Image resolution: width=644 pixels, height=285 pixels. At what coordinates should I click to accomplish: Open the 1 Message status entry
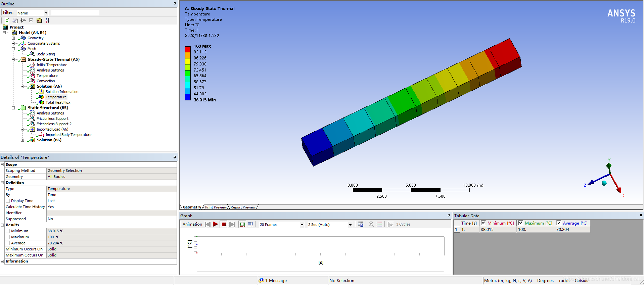point(276,280)
